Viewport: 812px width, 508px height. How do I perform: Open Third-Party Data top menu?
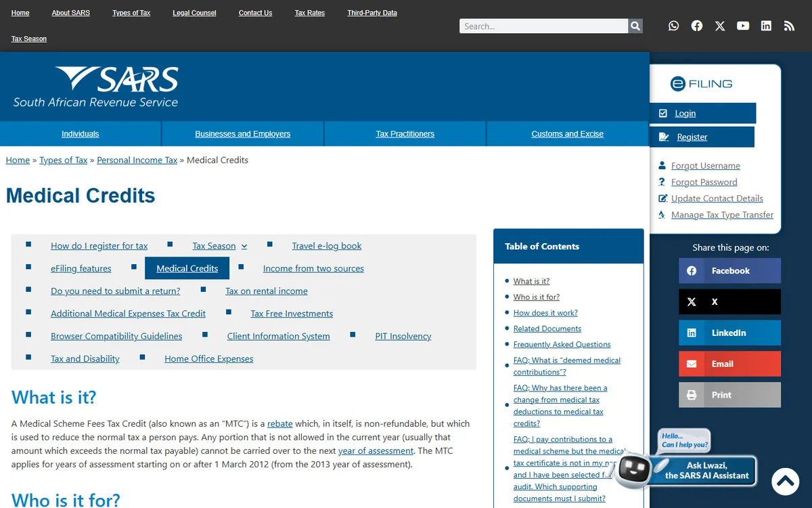tap(372, 13)
